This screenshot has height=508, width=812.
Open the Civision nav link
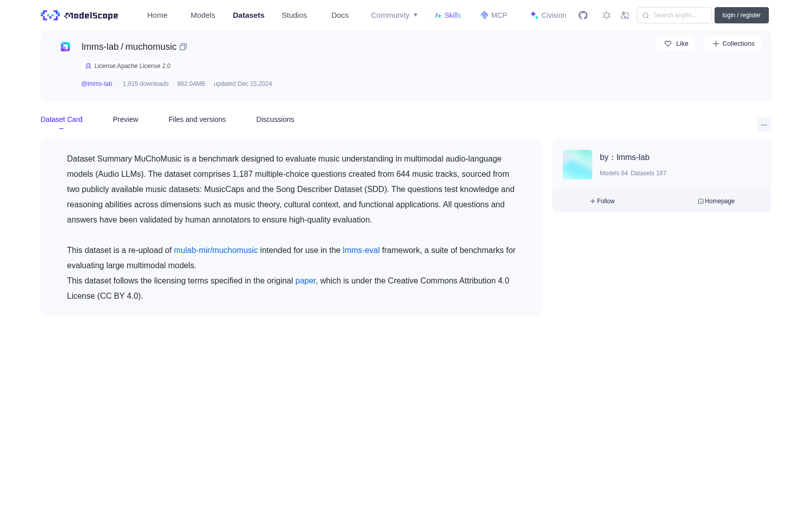pyautogui.click(x=548, y=15)
